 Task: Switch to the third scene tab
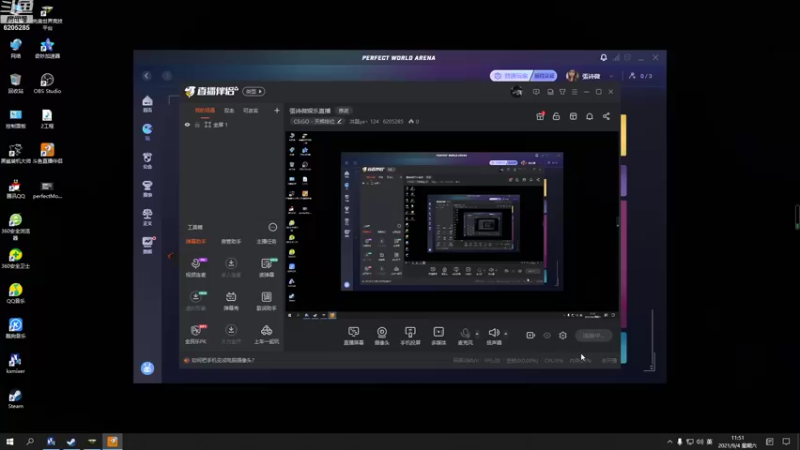(x=251, y=110)
